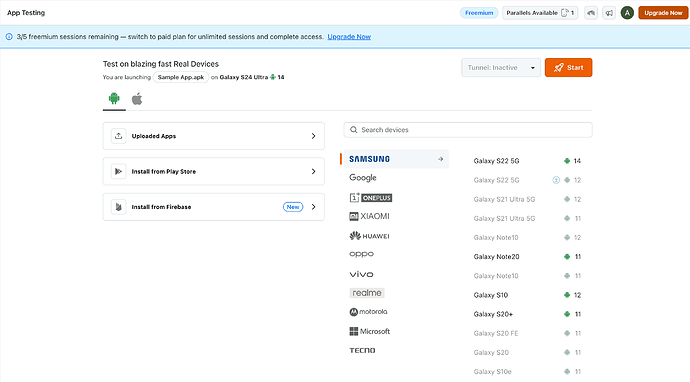Select the Samsung brand
Screen dimensions: 690x382
click(x=396, y=159)
